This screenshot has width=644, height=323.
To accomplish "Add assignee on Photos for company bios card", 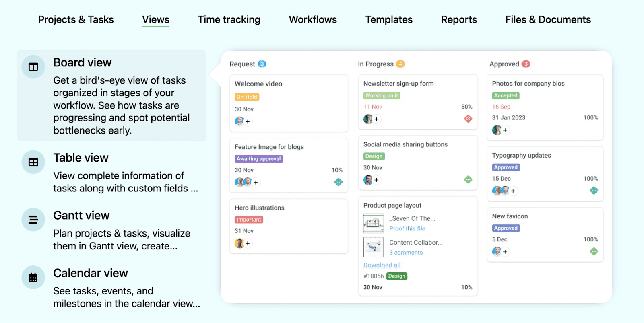I will coord(505,130).
